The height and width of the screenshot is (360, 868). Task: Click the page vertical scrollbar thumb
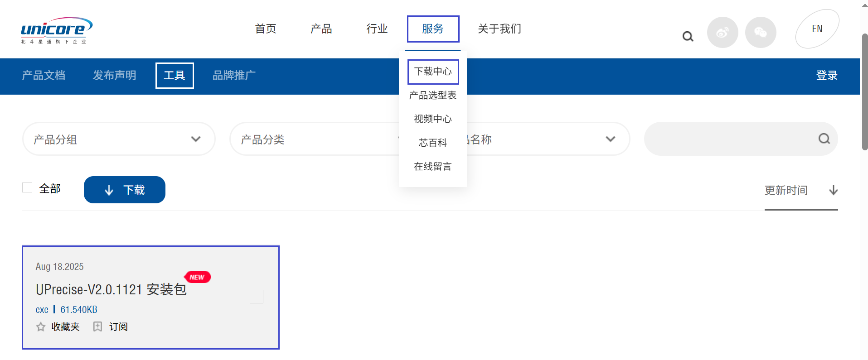864,91
